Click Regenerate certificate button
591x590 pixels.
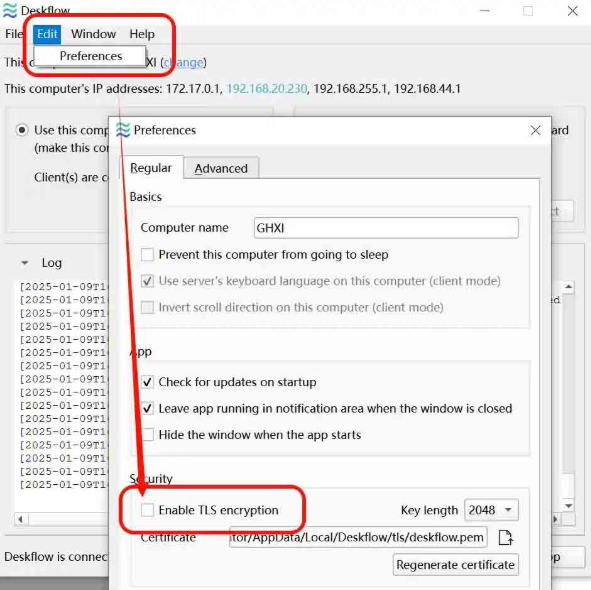tap(456, 565)
